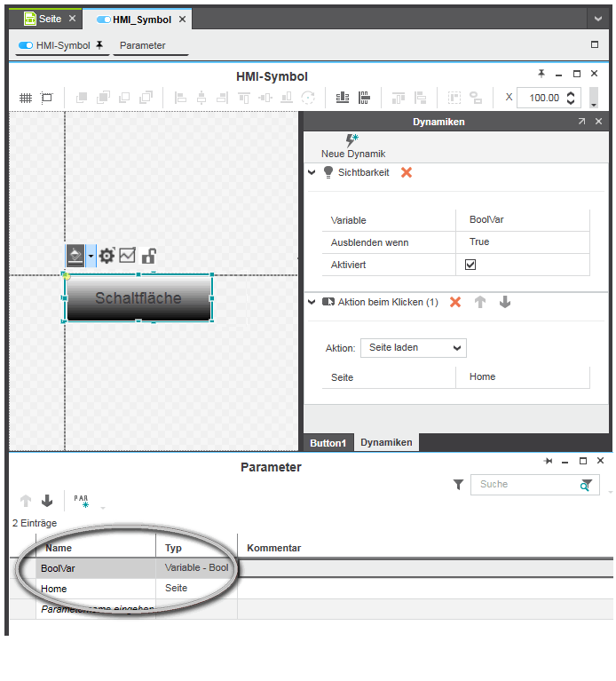Open fill color dropdown arrow above button
The width and height of the screenshot is (616, 681).
91,257
